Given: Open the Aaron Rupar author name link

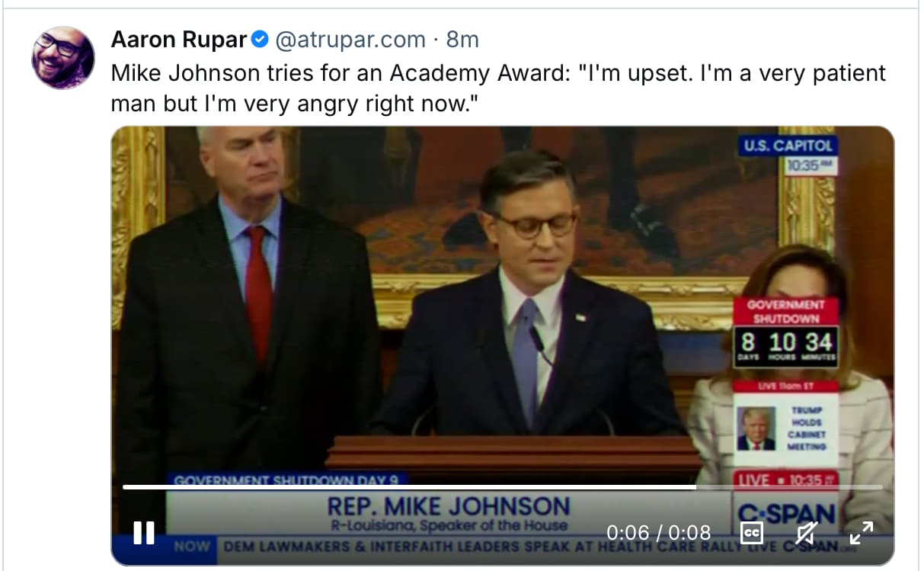Looking at the screenshot, I should coord(180,39).
